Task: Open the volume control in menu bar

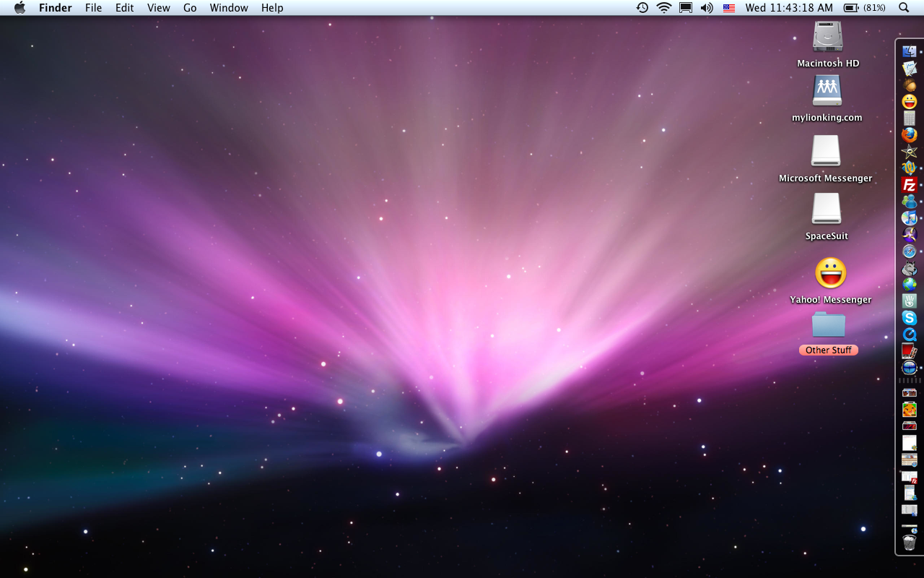Action: (x=707, y=8)
